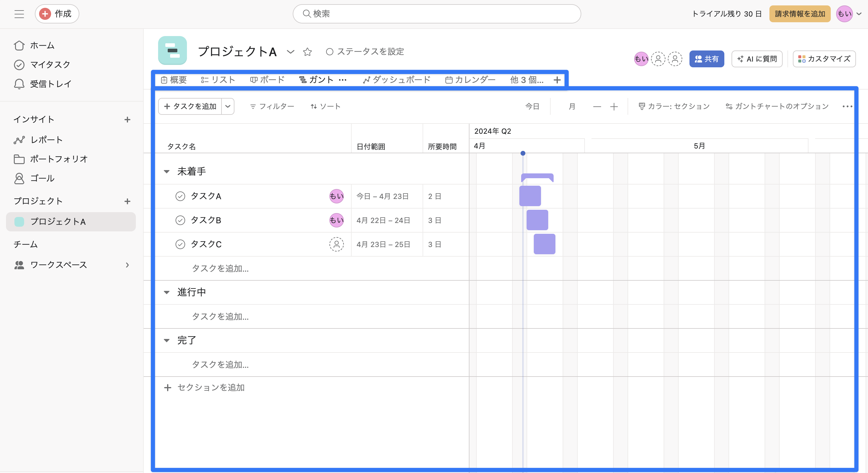Screen dimensions: 868x473
Task: Add a new view tab with plus
Action: pyautogui.click(x=557, y=80)
